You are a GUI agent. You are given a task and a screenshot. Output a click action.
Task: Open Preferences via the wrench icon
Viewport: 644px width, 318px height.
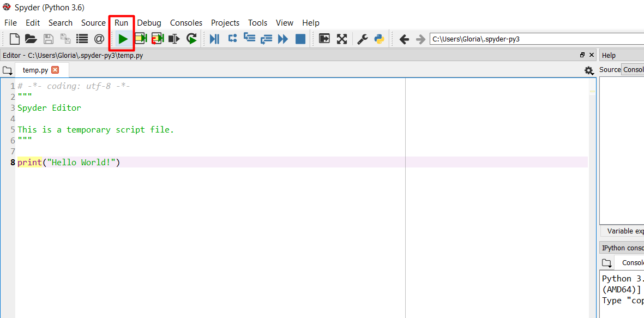[x=362, y=39]
